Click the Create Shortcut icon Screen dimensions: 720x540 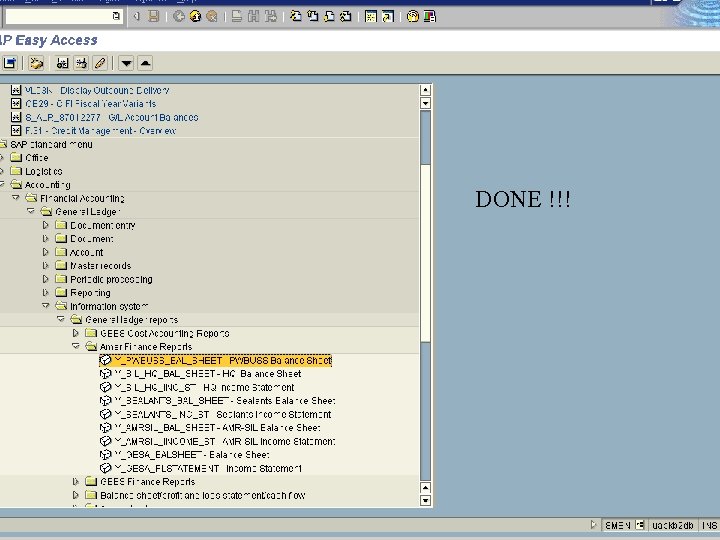(388, 17)
